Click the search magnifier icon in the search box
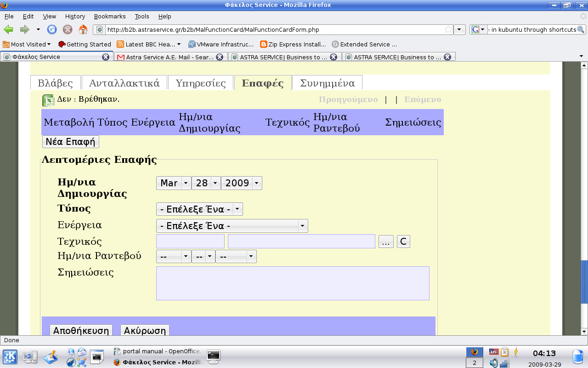Image resolution: width=588 pixels, height=368 pixels. pyautogui.click(x=581, y=29)
